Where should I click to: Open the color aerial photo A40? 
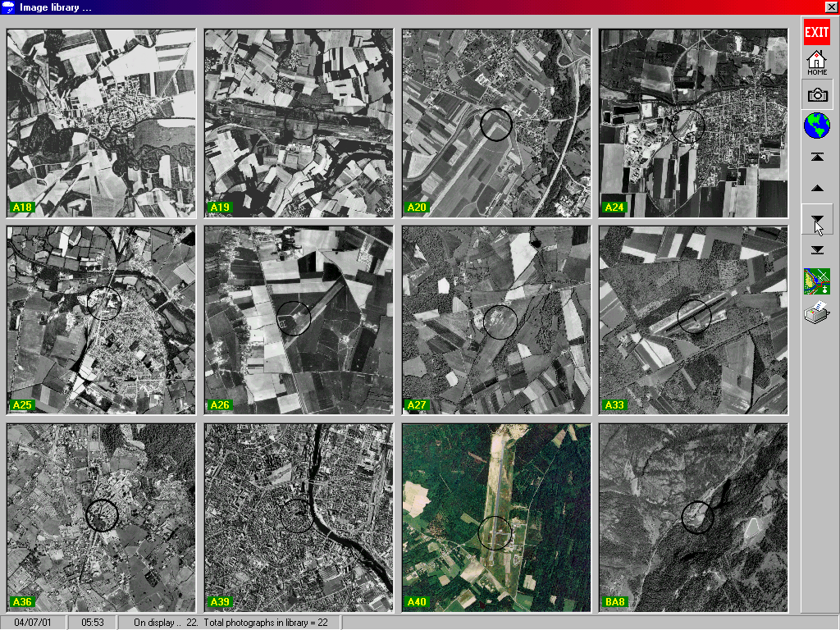496,518
